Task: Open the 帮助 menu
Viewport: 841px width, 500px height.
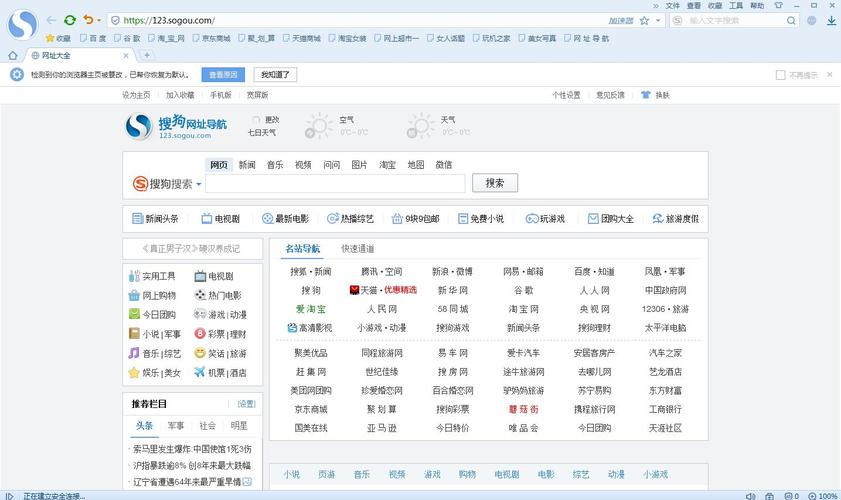Action: (x=757, y=5)
